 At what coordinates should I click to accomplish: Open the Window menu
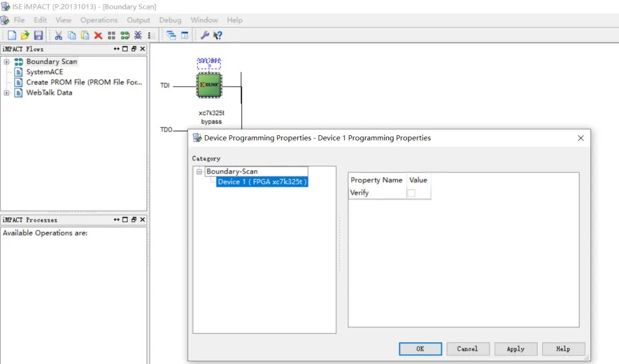click(x=204, y=20)
